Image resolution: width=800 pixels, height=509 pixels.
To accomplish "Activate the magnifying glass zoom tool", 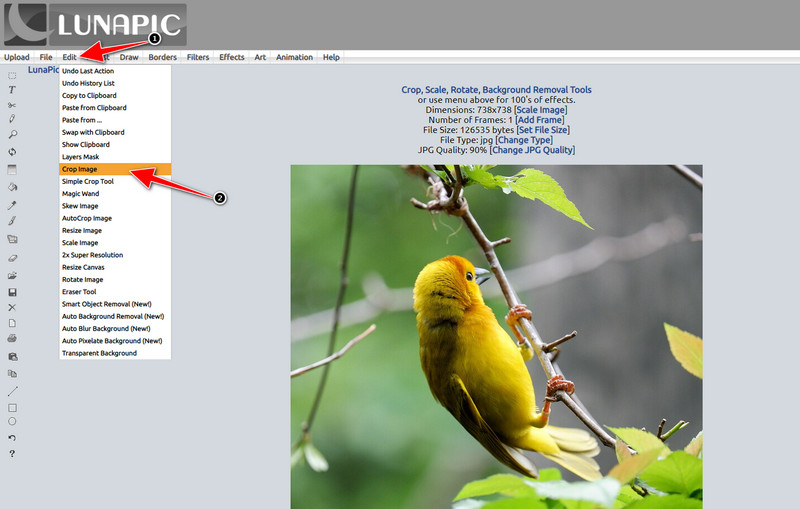I will click(x=12, y=133).
